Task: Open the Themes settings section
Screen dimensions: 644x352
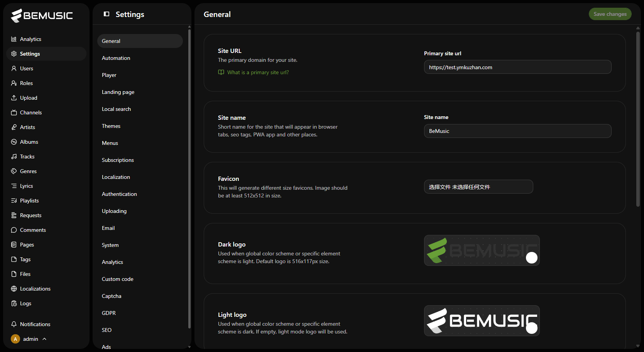Action: point(140,126)
